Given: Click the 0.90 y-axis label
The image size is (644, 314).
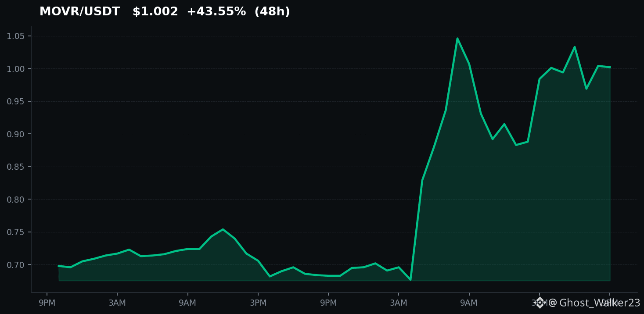Looking at the screenshot, I should coord(16,134).
